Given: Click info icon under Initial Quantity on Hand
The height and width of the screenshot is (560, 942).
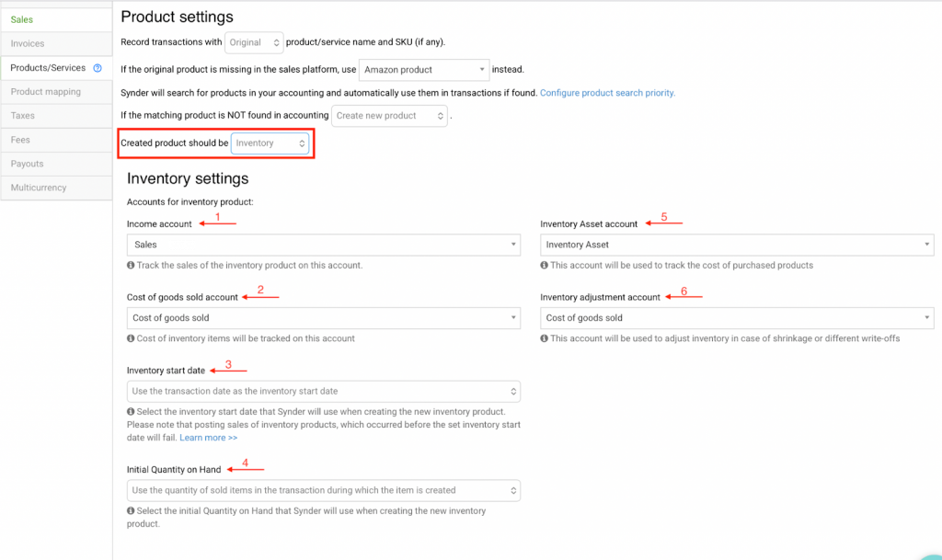Looking at the screenshot, I should [x=131, y=511].
